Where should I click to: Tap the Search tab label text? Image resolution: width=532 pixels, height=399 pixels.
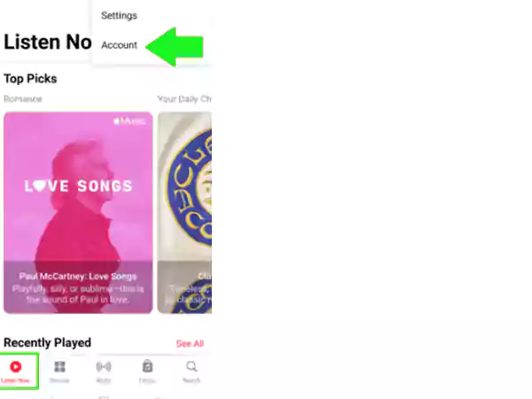192,380
